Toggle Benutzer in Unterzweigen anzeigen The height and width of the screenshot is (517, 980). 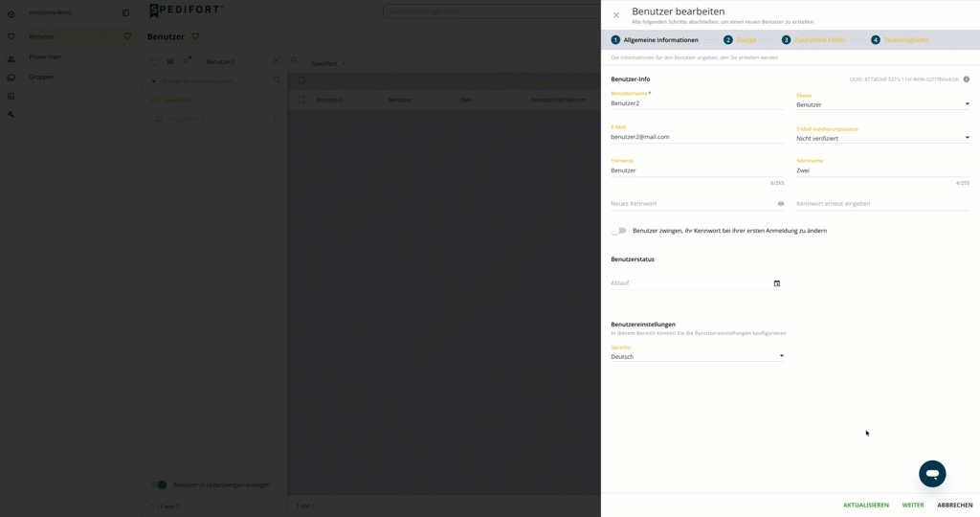coord(160,484)
